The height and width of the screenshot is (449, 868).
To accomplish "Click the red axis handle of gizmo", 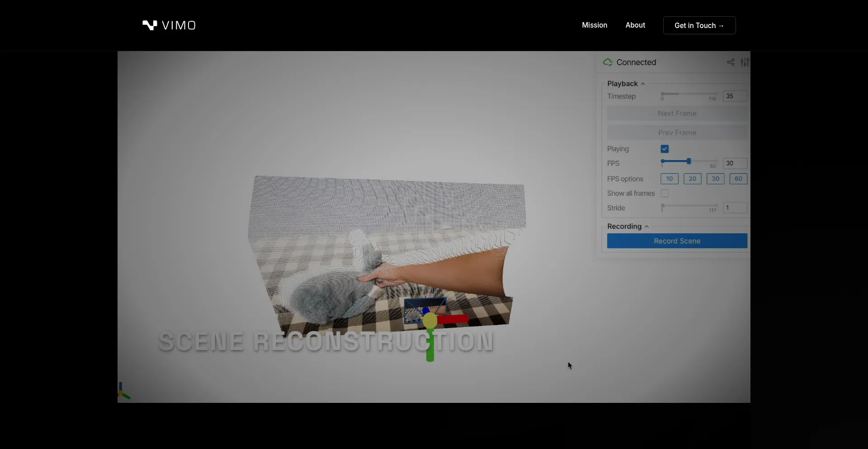I will click(454, 319).
